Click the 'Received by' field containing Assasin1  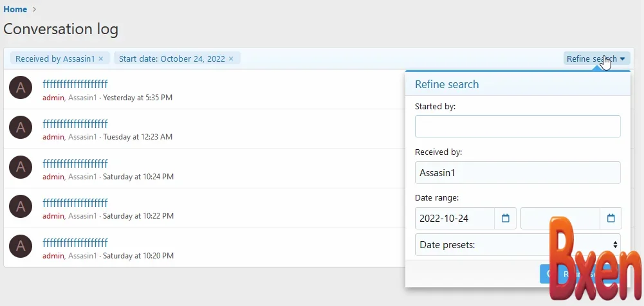click(x=517, y=172)
